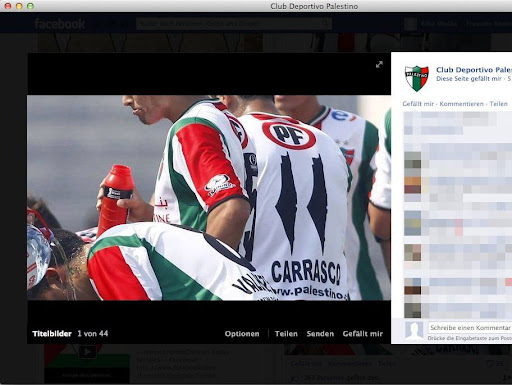Click Gefällt mir in the photo bar
Image resolution: width=512 pixels, height=385 pixels.
coord(363,334)
